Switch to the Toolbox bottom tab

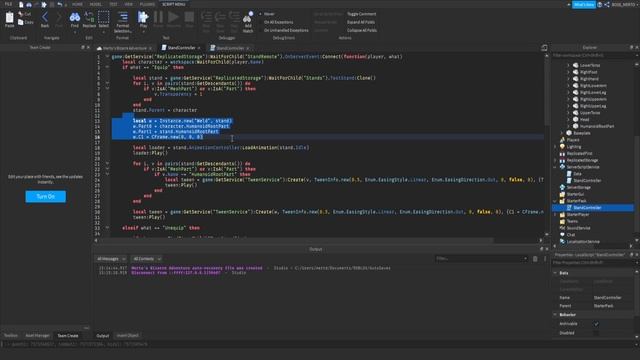click(x=11, y=336)
